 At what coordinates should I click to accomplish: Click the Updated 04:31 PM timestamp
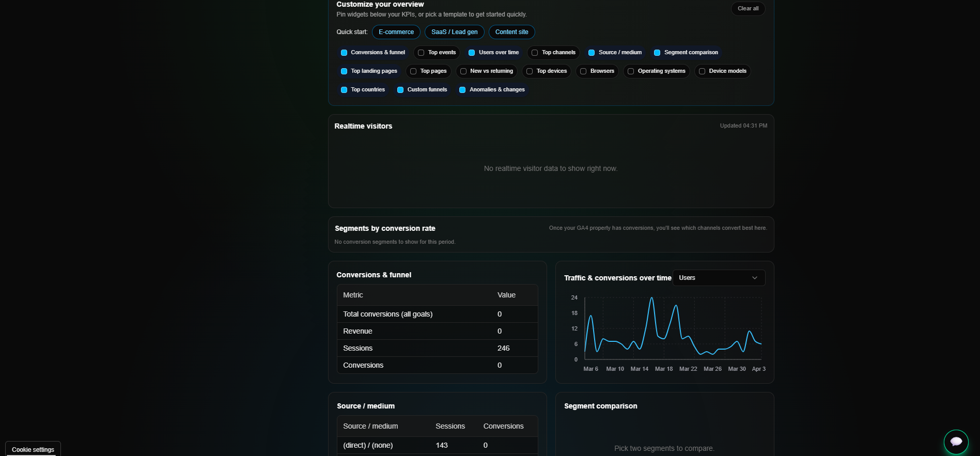coord(743,125)
